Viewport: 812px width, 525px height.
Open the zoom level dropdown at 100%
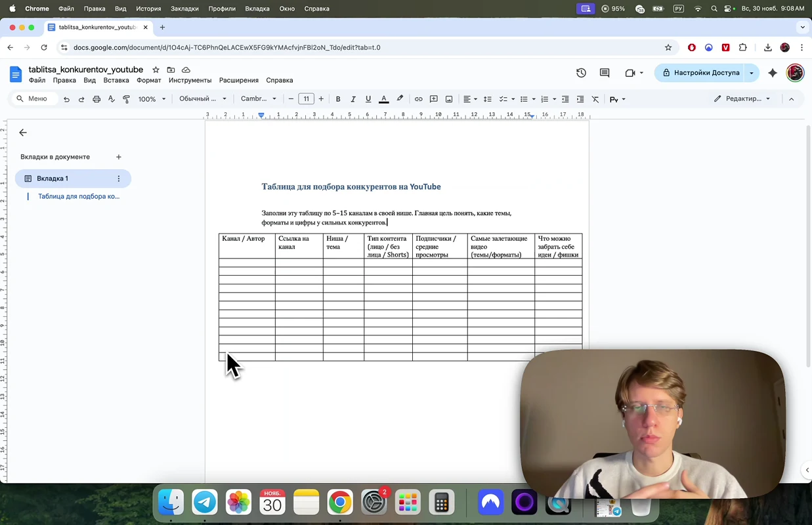[x=152, y=99]
